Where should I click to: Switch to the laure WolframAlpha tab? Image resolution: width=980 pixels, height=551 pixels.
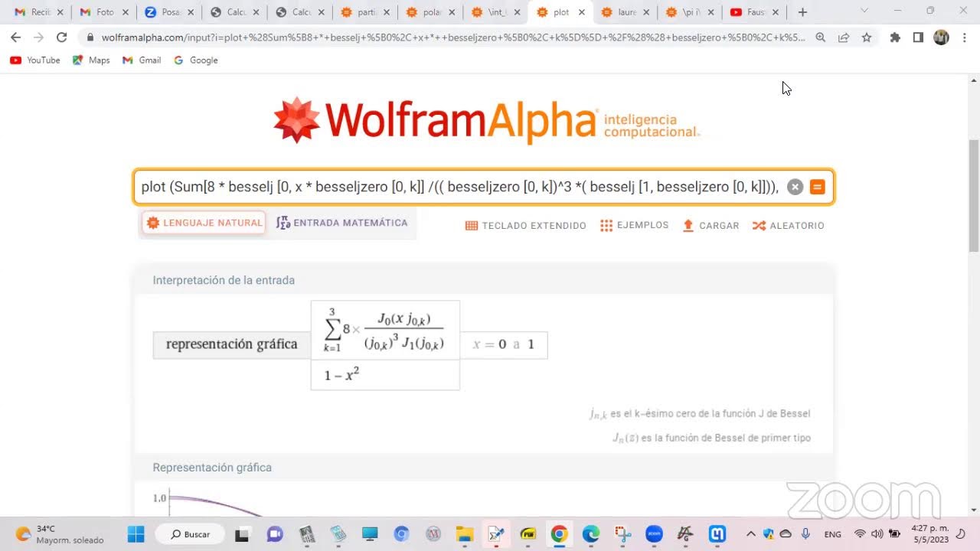point(626,12)
